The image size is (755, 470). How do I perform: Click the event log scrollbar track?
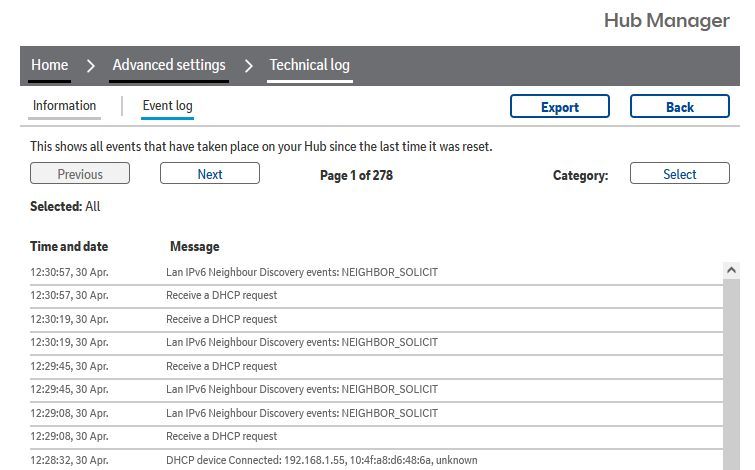coord(731,380)
